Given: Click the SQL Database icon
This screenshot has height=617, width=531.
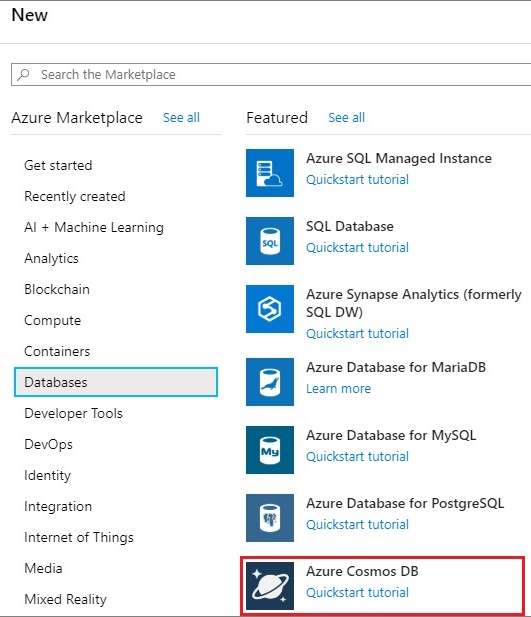Looking at the screenshot, I should 270,241.
